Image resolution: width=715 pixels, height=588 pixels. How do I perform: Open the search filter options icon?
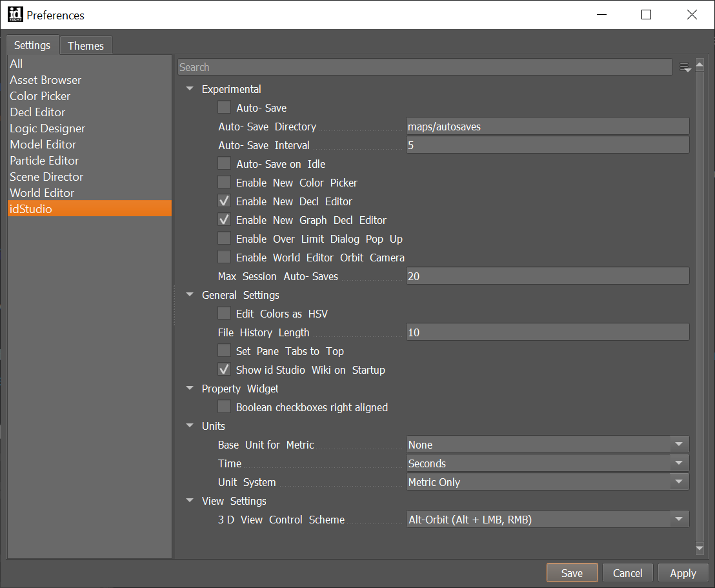coord(685,68)
